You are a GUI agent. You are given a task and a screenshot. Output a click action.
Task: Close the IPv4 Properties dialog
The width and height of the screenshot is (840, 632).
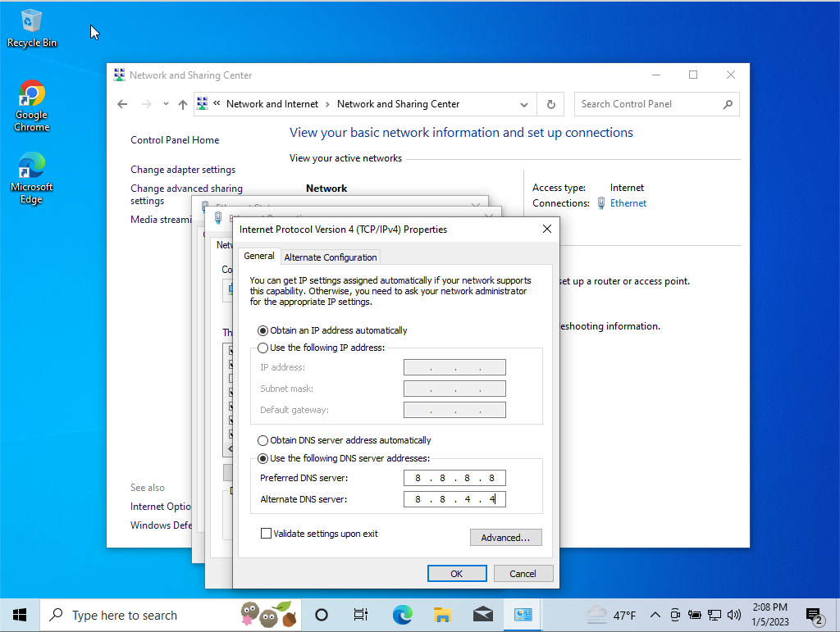547,229
